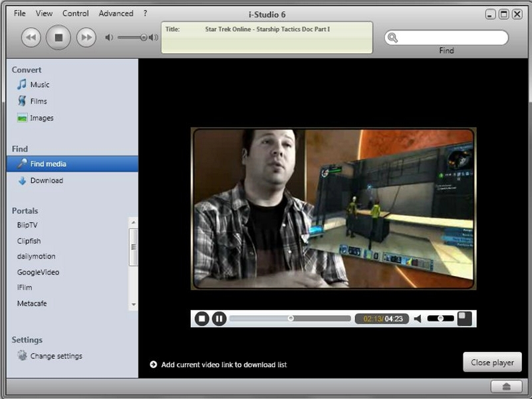The height and width of the screenshot is (399, 532).
Task: Click the Films reel icon
Action: (x=22, y=101)
